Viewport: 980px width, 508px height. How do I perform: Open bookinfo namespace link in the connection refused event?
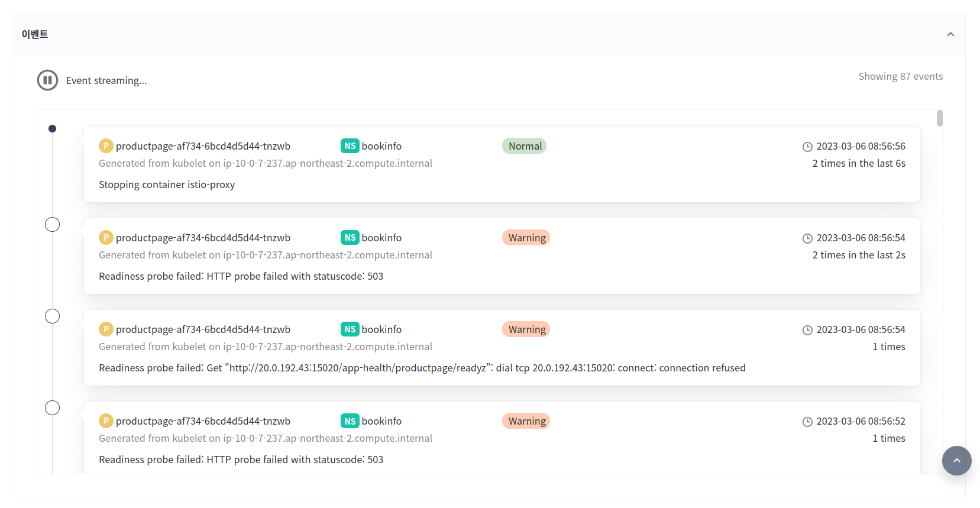381,329
